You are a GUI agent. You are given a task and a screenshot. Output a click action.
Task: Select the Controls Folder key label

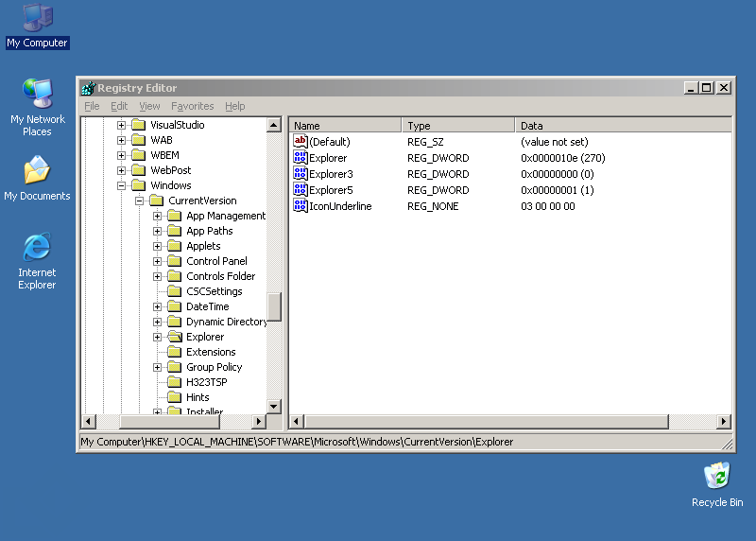pyautogui.click(x=221, y=276)
